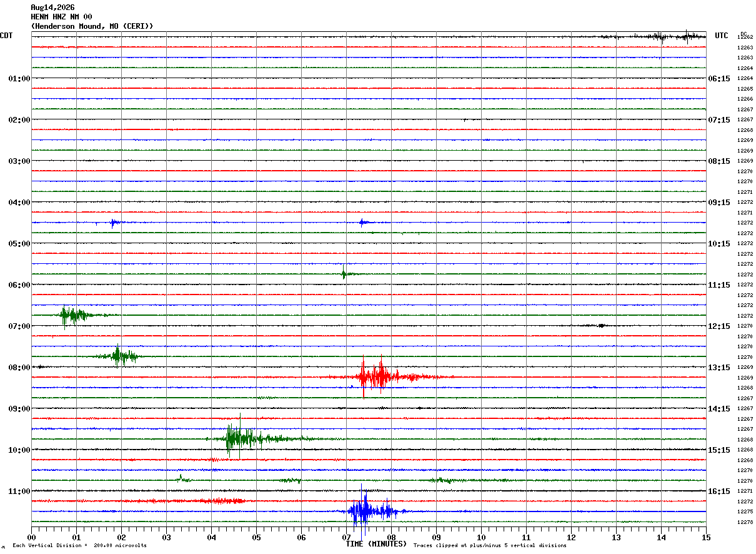Click the 11:00 CDT time label
This screenshot has width=756, height=554.
(19, 491)
